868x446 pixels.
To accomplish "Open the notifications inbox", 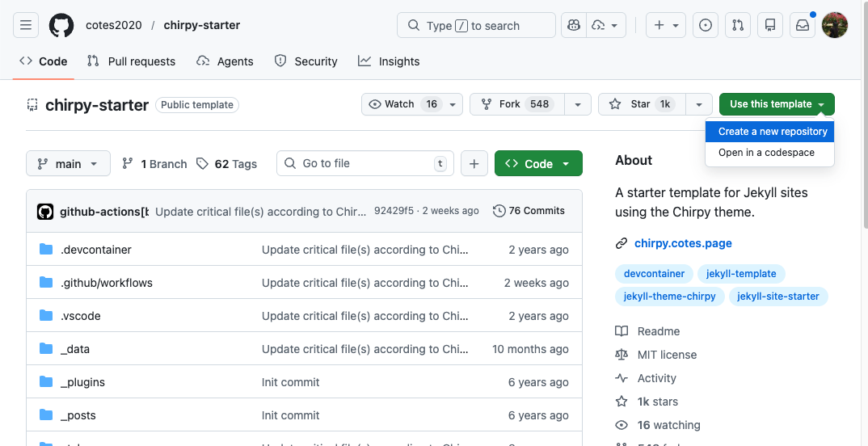I will coord(802,26).
